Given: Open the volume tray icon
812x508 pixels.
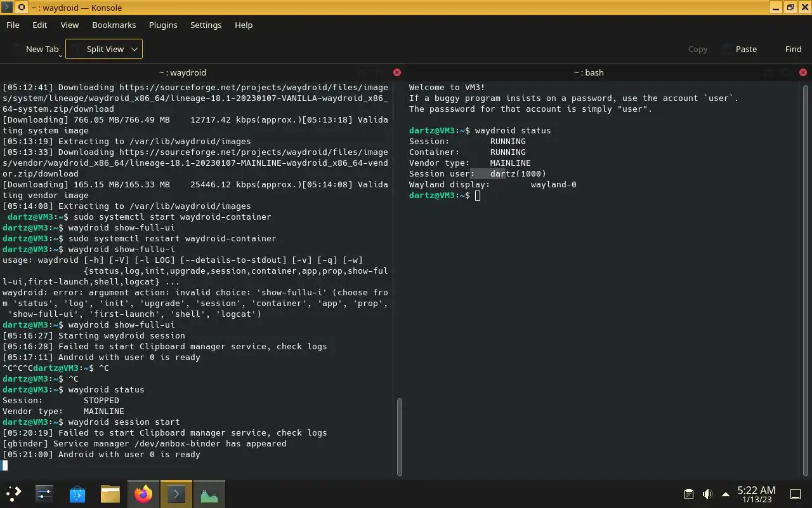Looking at the screenshot, I should coord(707,494).
